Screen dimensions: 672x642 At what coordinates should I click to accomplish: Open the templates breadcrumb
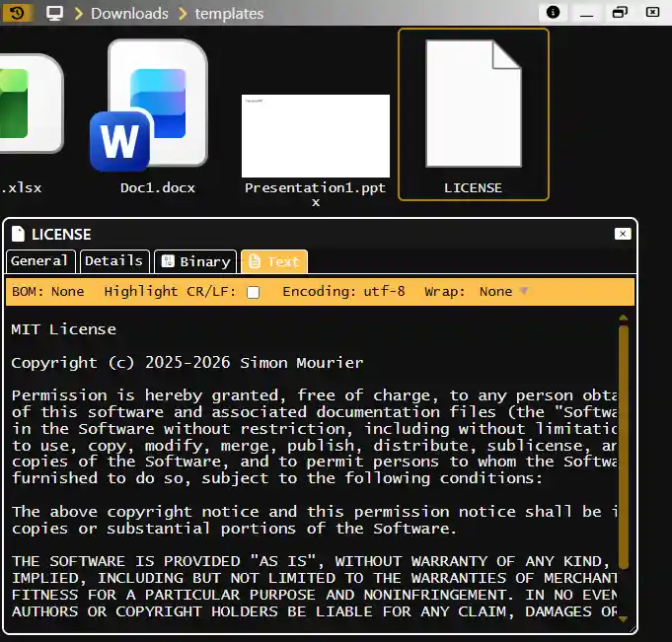(229, 14)
